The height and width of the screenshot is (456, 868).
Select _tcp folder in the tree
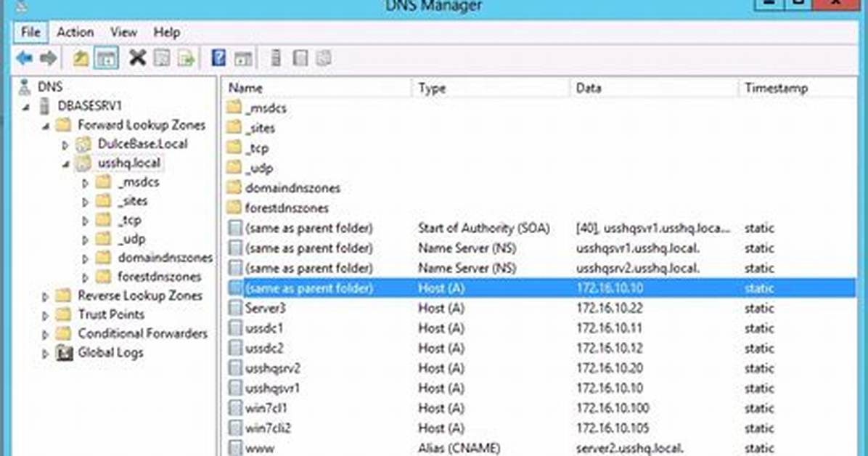coord(129,220)
